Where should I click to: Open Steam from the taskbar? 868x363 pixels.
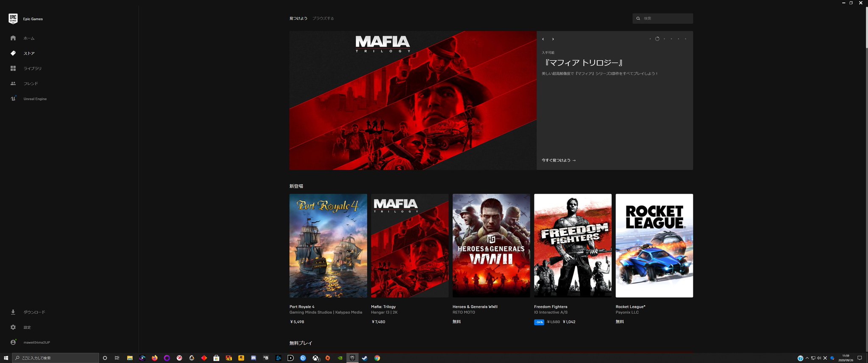coord(364,358)
